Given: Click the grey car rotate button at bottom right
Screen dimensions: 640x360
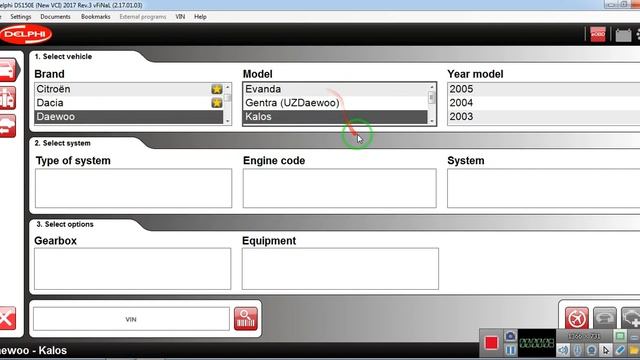Looking at the screenshot, I should click(604, 318).
